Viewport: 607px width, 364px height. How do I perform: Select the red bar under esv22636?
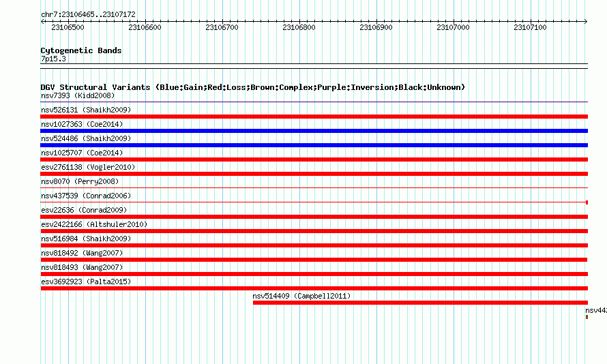pos(314,217)
